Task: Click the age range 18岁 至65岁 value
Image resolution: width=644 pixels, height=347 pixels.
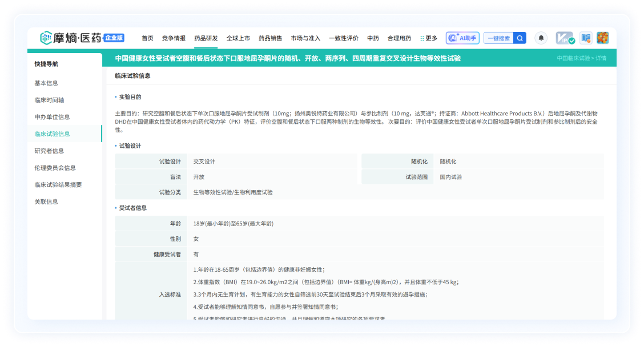Action: tap(234, 223)
